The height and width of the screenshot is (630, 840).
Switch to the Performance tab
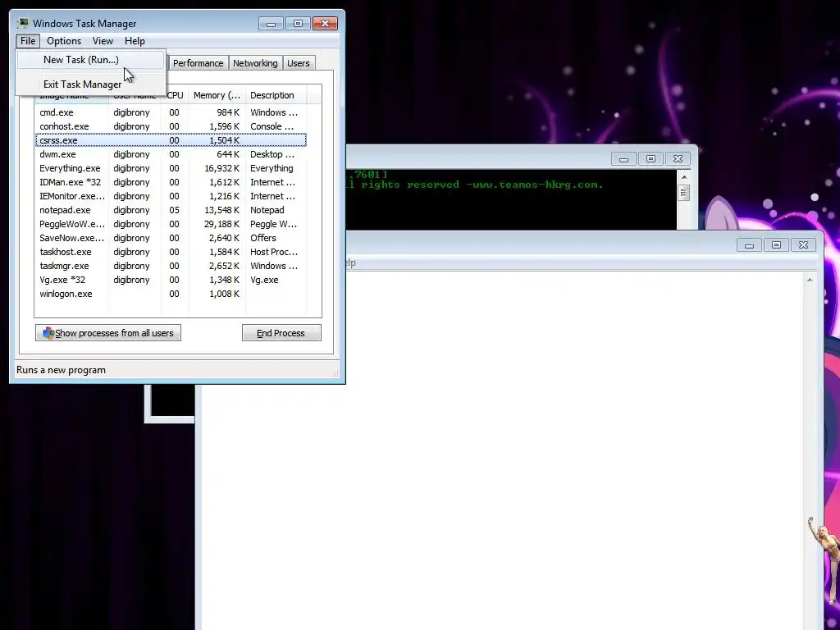[x=198, y=63]
